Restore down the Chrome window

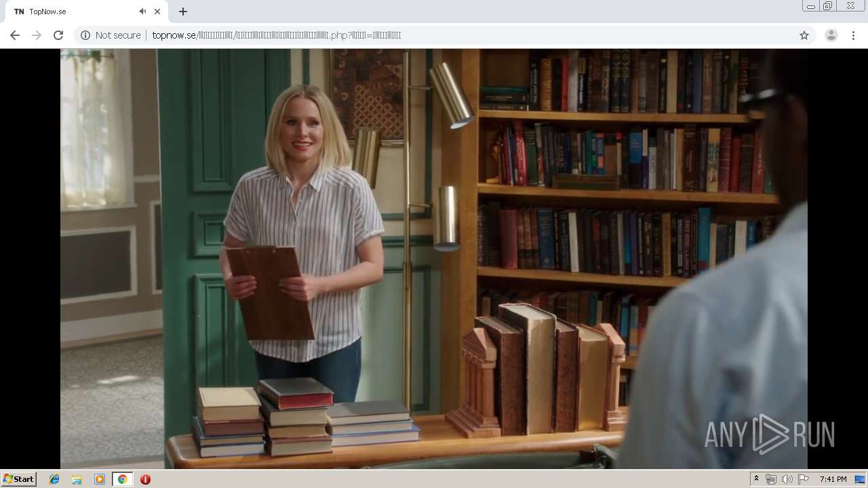(x=828, y=6)
